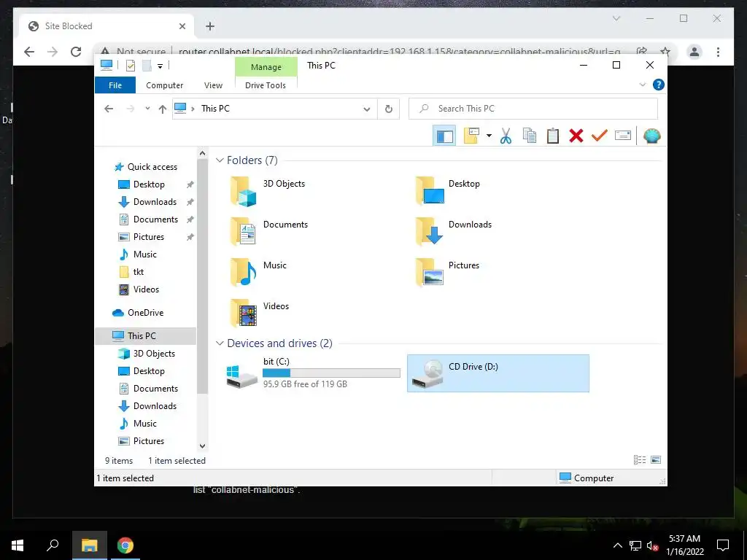Screen dimensions: 747x560
Task: Collapse the Devices and drives (2) group
Action: tap(220, 343)
